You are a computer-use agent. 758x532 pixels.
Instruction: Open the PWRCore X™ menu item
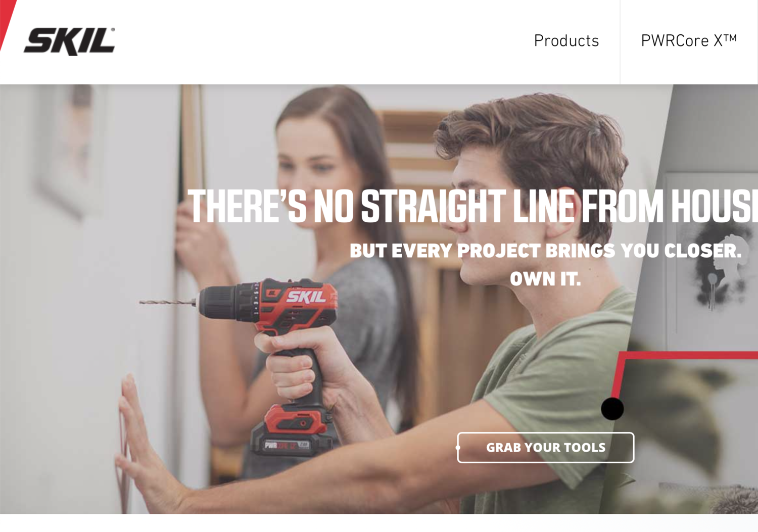click(x=689, y=41)
